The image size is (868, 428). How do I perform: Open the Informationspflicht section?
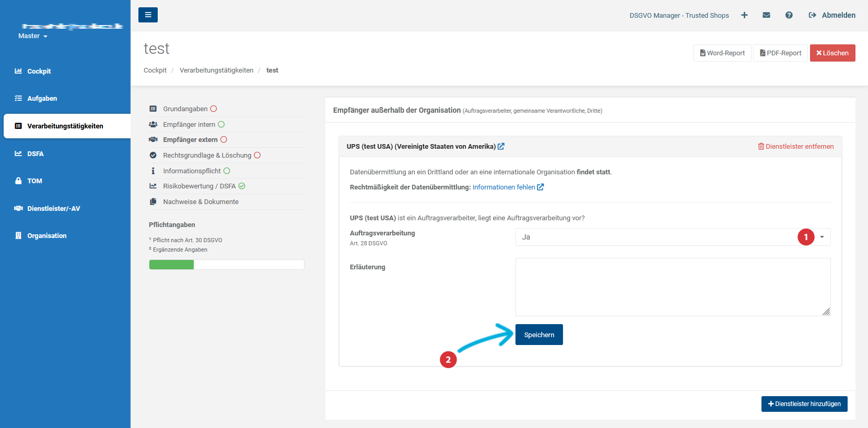pos(192,171)
